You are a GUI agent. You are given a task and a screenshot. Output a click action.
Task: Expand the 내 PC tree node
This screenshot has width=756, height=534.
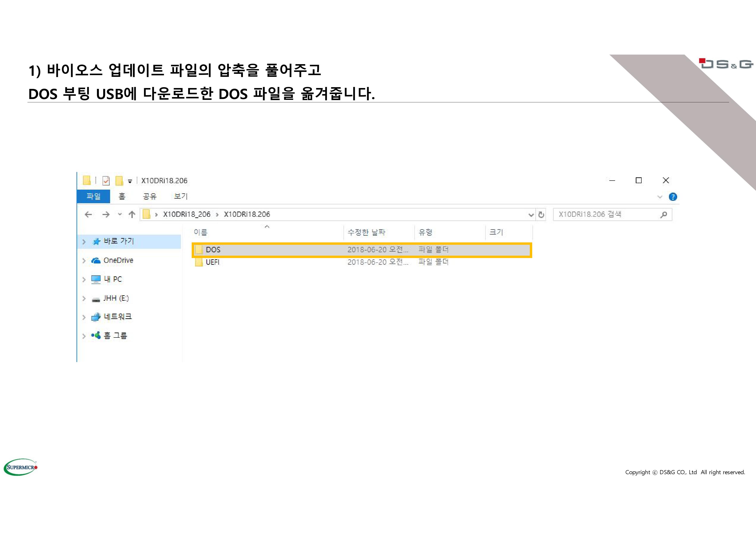(x=84, y=280)
